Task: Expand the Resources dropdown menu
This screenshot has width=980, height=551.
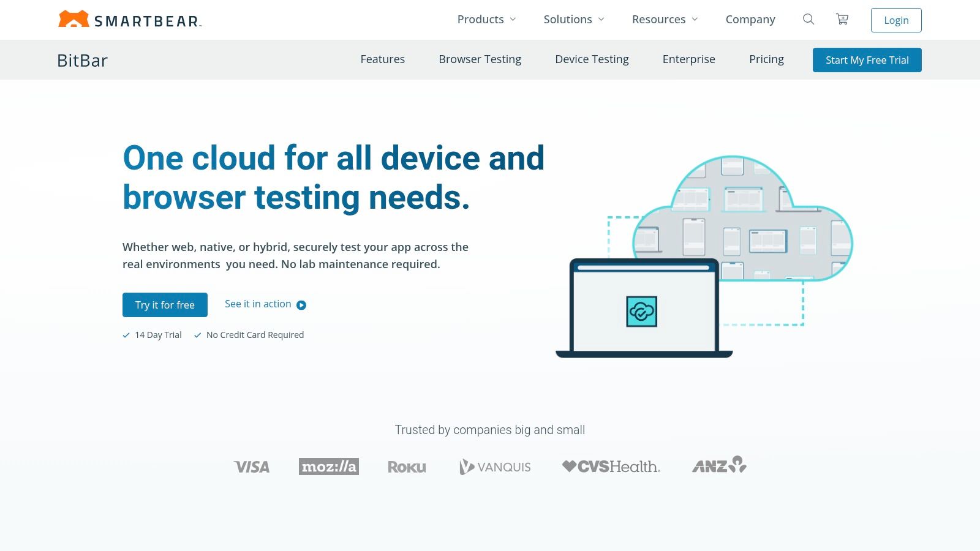Action: pyautogui.click(x=665, y=20)
